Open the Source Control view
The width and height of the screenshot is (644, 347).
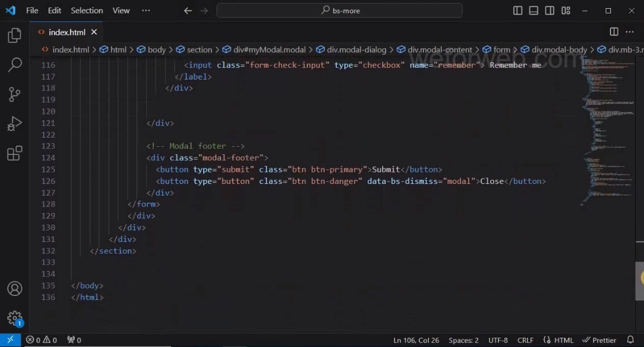15,95
